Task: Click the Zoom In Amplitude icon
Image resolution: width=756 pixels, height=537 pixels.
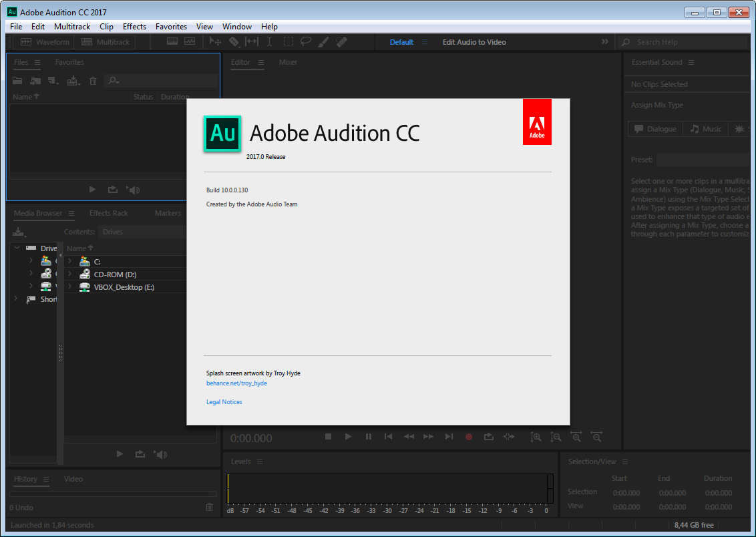Action: point(536,437)
